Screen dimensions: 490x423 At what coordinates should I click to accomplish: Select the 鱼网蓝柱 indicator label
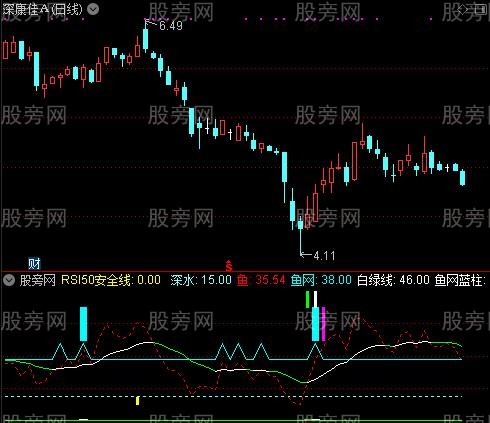(x=460, y=280)
